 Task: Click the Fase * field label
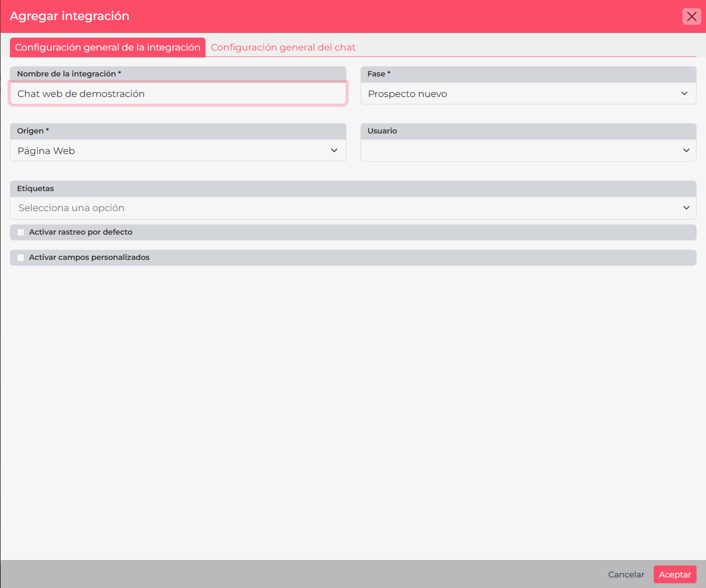tap(379, 74)
